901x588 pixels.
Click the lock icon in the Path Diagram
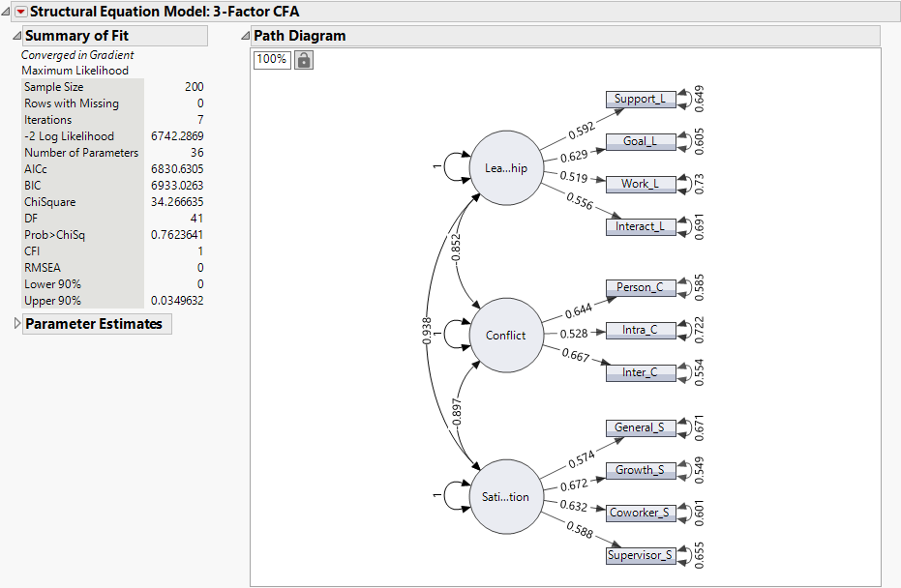[x=304, y=59]
